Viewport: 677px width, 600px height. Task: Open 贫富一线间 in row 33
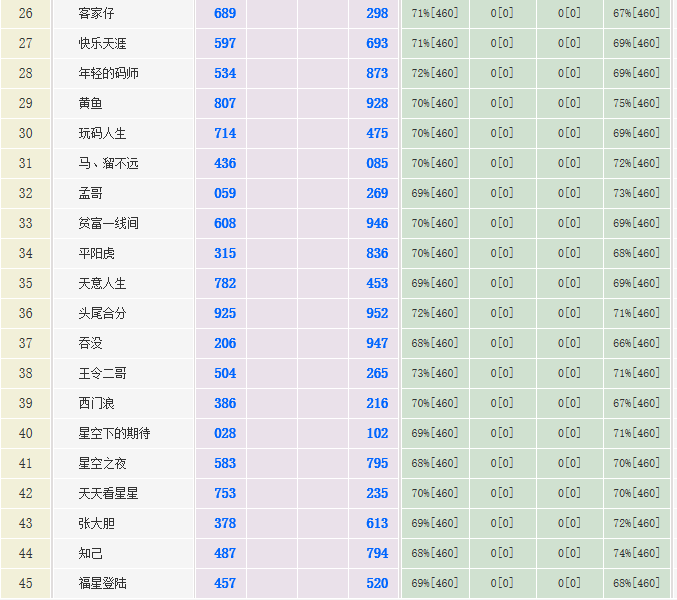108,223
